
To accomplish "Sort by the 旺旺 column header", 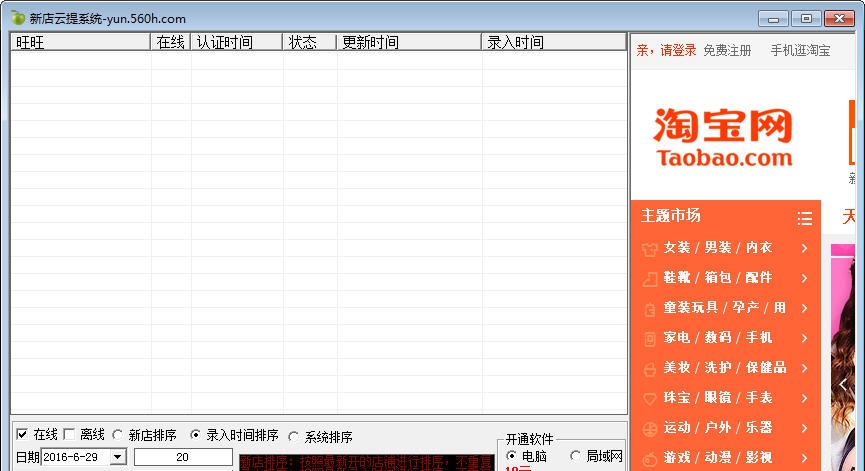I will tap(81, 42).
